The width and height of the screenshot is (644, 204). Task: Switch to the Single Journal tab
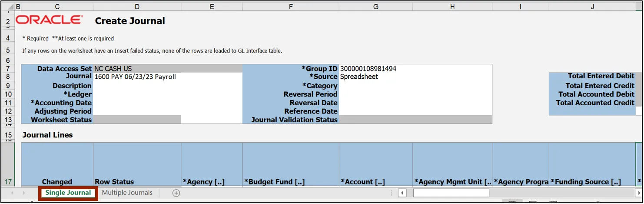[x=68, y=193]
